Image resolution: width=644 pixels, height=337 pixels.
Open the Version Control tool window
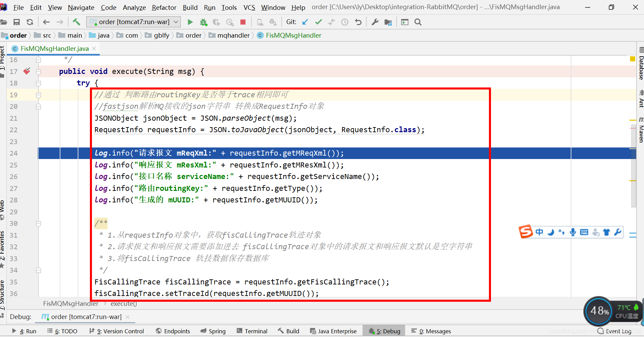tap(117, 331)
